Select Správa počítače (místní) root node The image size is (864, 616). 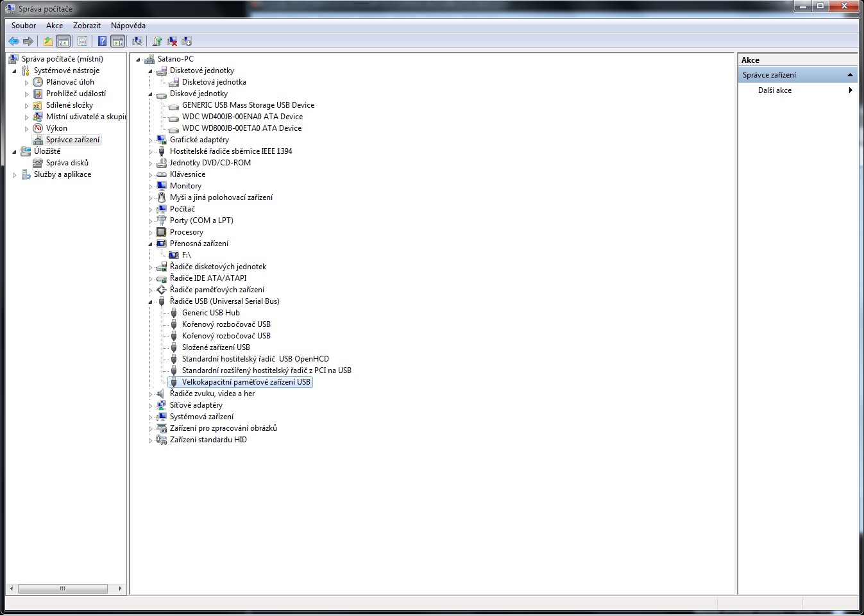pyautogui.click(x=62, y=59)
